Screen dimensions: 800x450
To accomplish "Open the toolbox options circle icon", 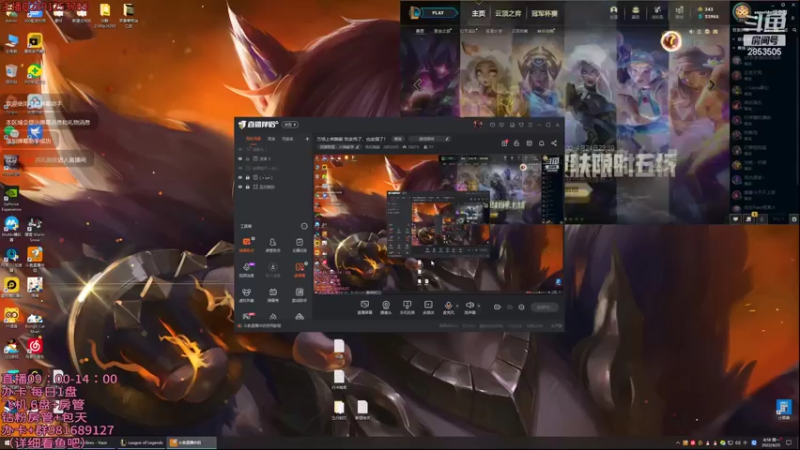I will click(x=304, y=226).
